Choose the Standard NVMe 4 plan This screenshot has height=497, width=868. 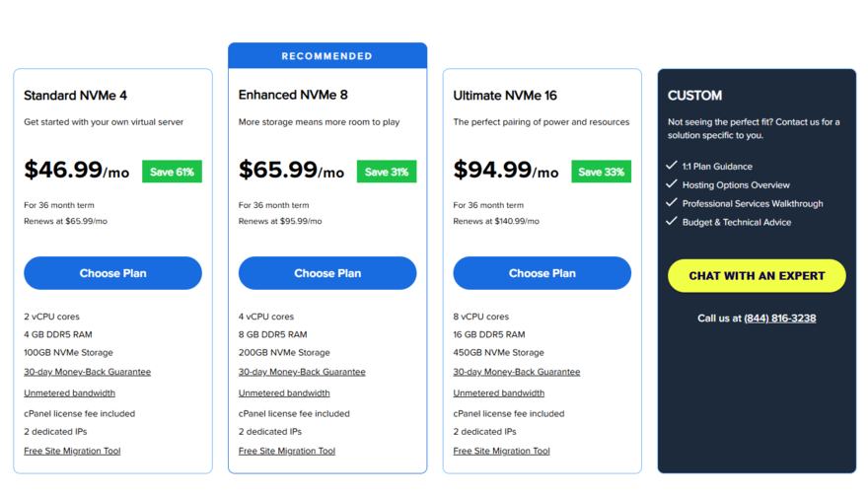[x=112, y=273]
